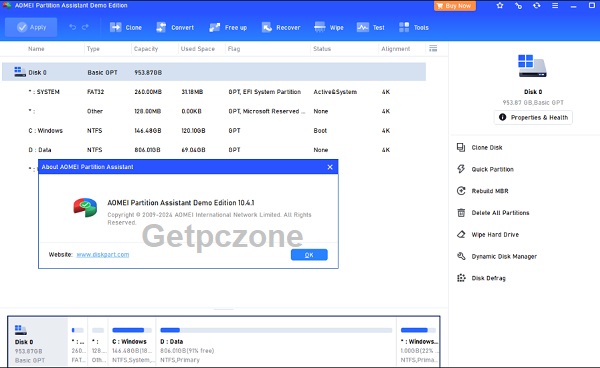600x368 pixels.
Task: Select the Disk 0 block in the disk map
Action: point(38,342)
